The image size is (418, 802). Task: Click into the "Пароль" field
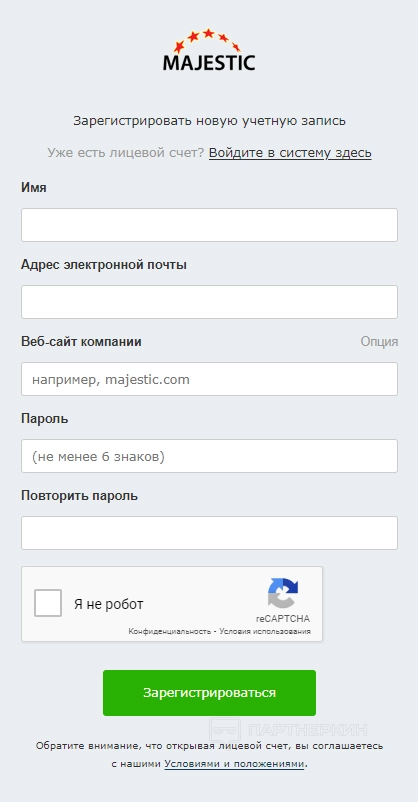pyautogui.click(x=209, y=456)
